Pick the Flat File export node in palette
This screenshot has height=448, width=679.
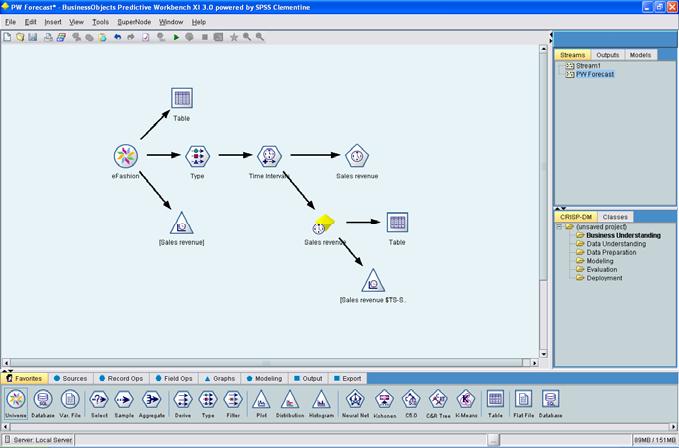tap(524, 403)
